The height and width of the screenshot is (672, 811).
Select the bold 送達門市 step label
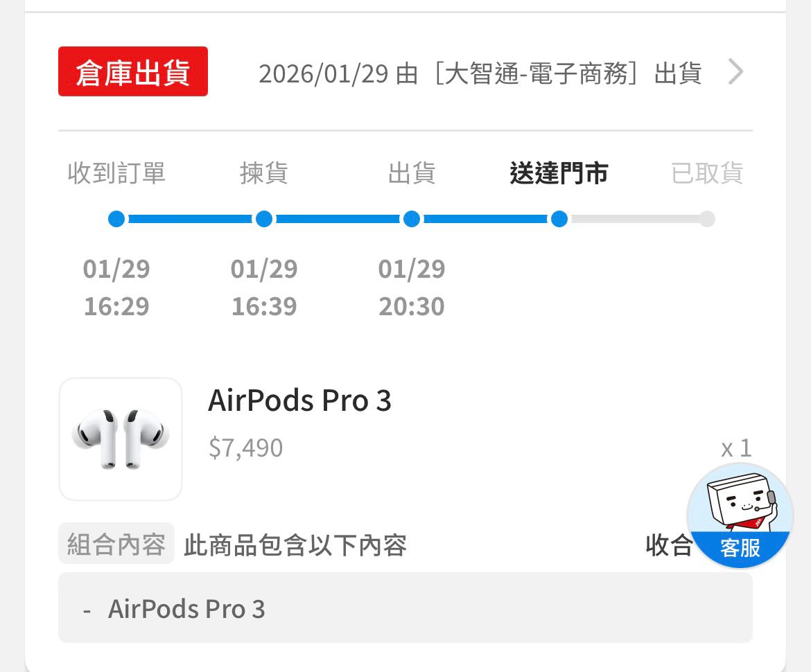(x=559, y=173)
